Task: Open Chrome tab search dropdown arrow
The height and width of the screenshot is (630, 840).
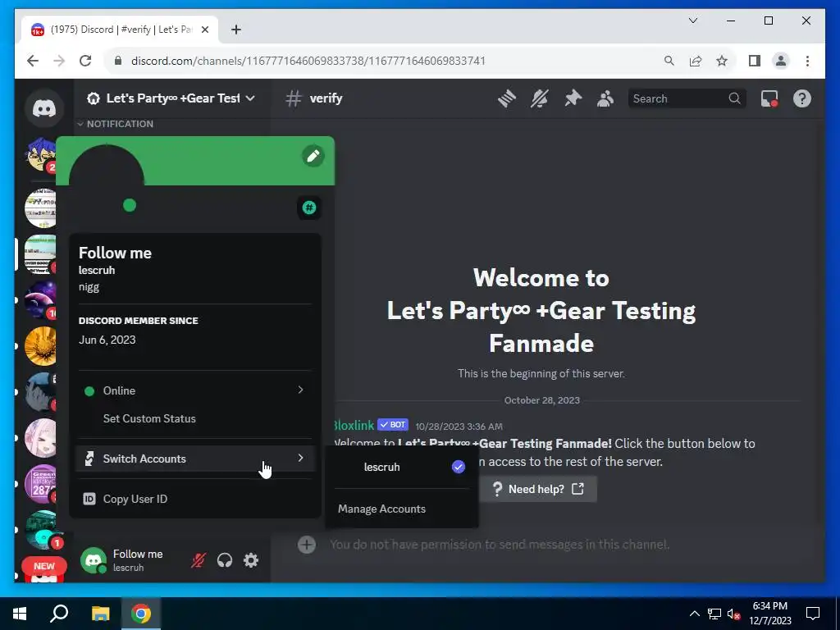Action: (x=692, y=21)
